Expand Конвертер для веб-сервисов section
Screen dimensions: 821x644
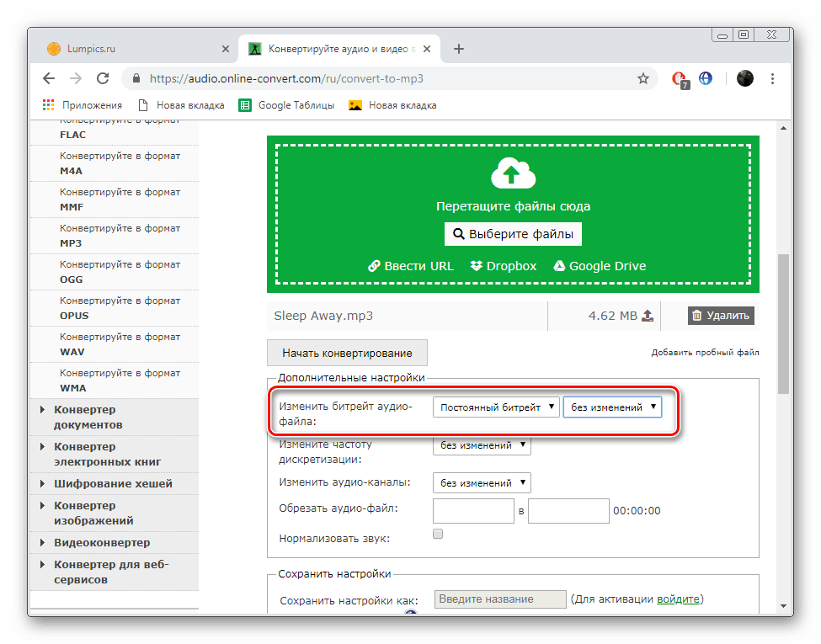[115, 572]
